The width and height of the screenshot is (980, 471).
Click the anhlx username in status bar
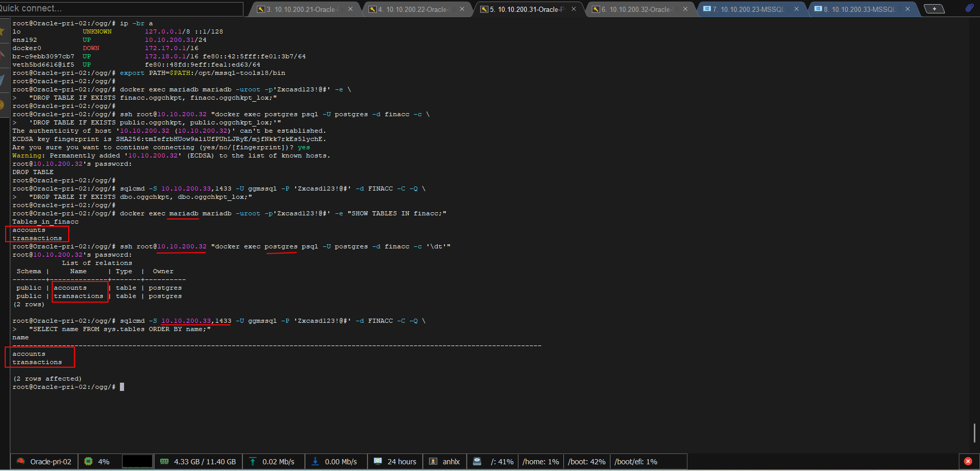[x=451, y=462]
